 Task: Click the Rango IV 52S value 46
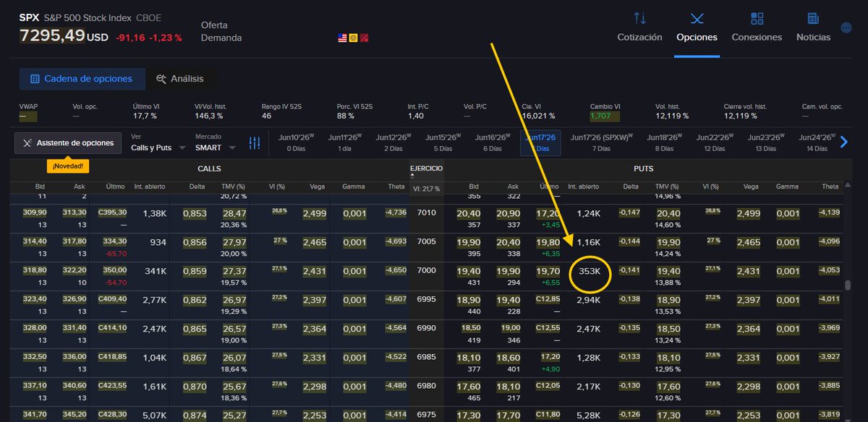266,116
